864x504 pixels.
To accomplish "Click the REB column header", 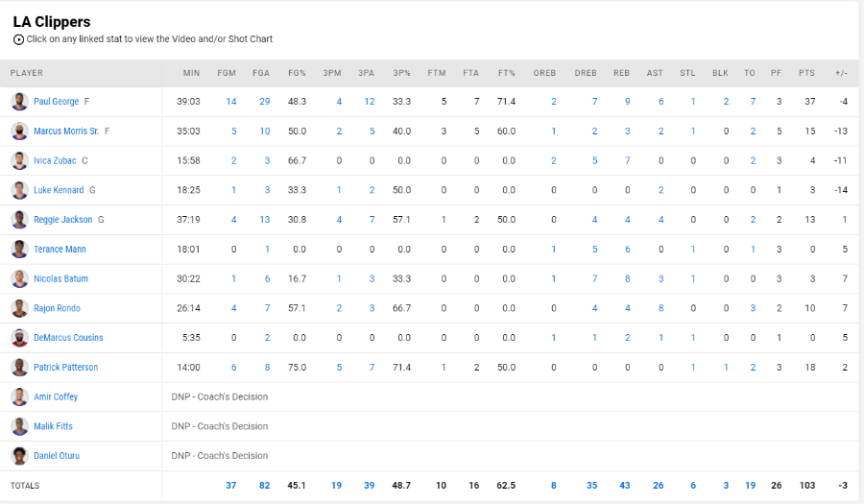I will point(621,73).
